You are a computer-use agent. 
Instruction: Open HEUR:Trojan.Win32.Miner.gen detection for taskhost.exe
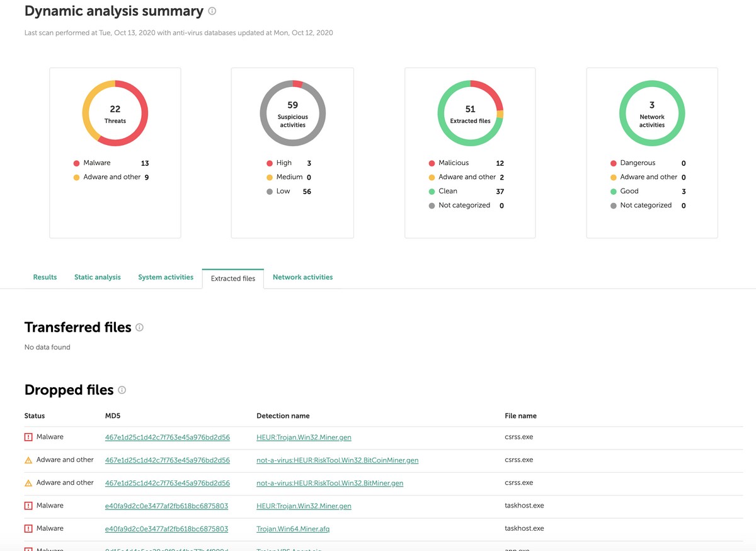[304, 506]
